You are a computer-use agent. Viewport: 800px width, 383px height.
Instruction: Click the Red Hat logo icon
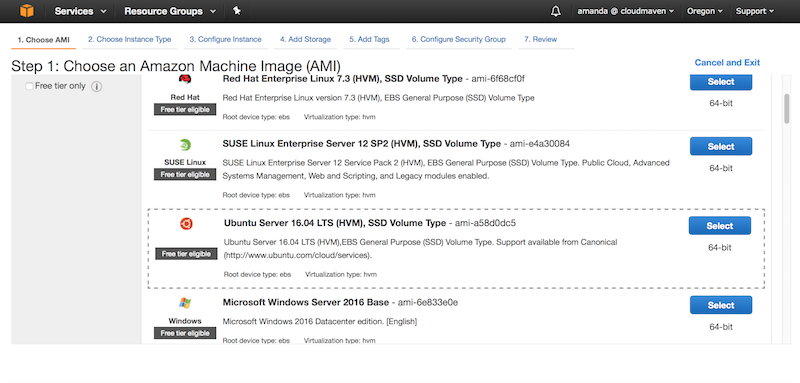(x=185, y=79)
